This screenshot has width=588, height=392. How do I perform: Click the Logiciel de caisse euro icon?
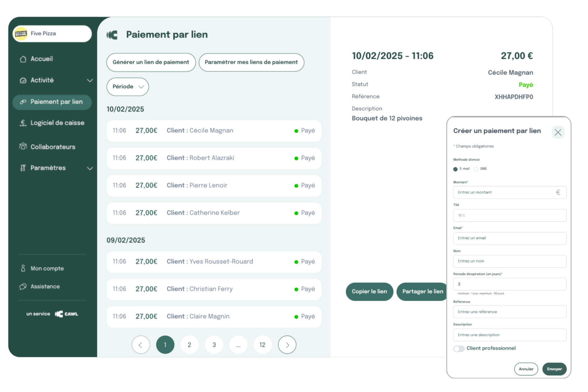(x=23, y=123)
